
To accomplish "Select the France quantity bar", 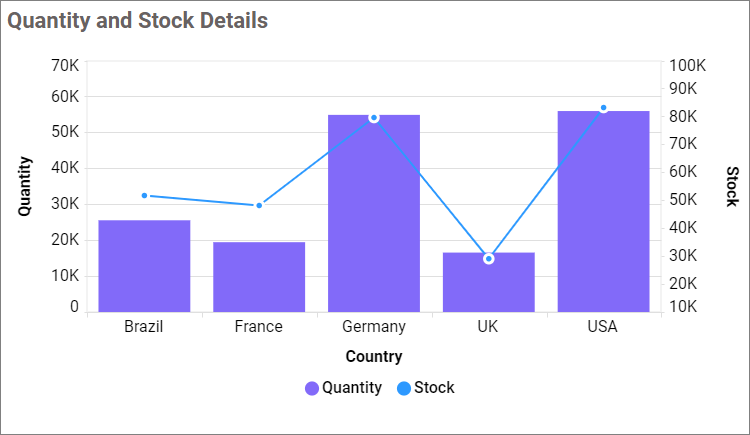I will (259, 277).
